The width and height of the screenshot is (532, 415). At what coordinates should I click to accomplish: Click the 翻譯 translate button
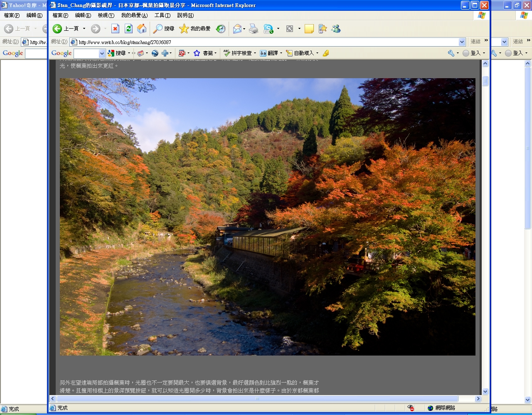point(269,53)
